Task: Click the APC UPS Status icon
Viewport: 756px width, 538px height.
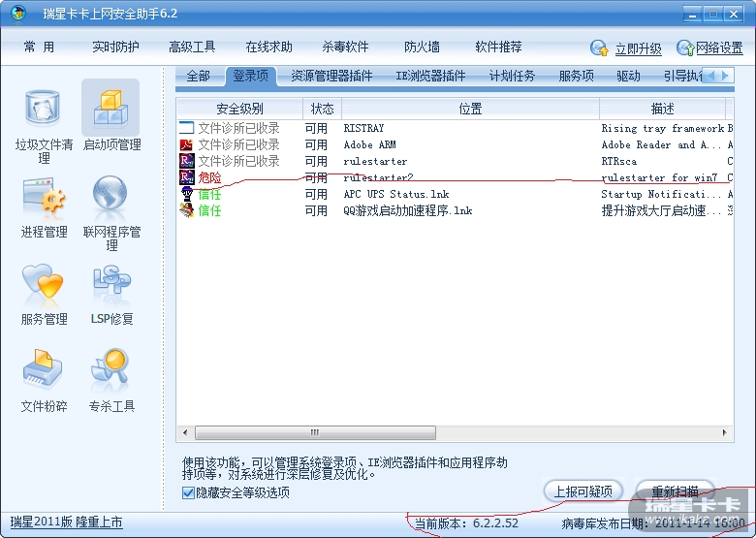Action: 186,194
